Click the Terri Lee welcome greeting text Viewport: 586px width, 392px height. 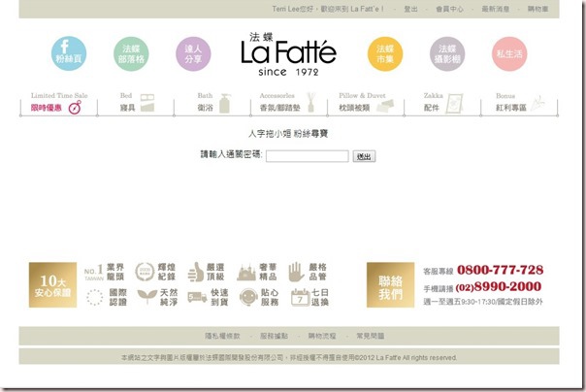point(328,9)
